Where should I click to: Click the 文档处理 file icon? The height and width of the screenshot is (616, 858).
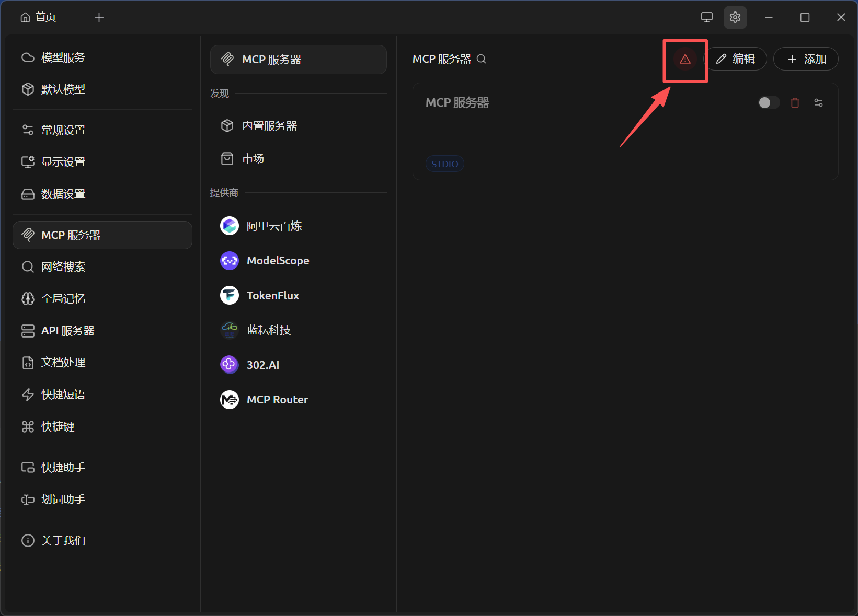pyautogui.click(x=28, y=363)
